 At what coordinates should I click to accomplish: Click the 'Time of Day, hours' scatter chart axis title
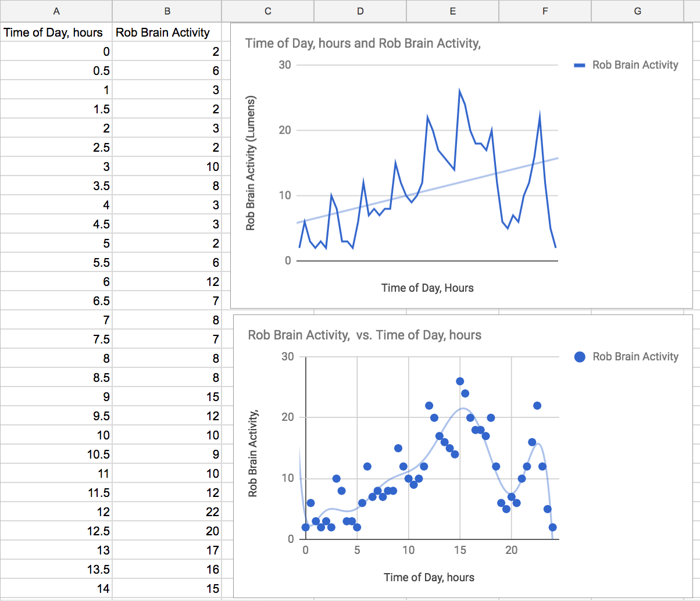pyautogui.click(x=428, y=577)
